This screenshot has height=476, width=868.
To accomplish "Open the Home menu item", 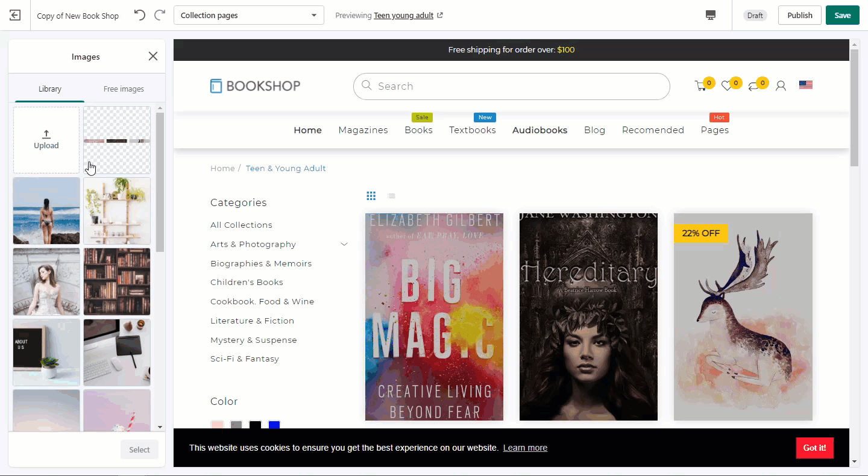I will pos(307,130).
